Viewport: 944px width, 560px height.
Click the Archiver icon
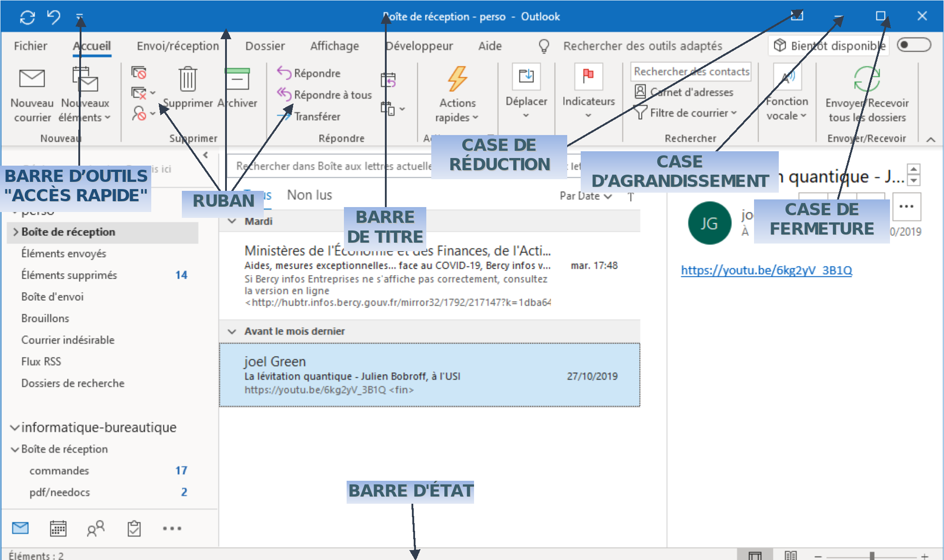pyautogui.click(x=237, y=79)
